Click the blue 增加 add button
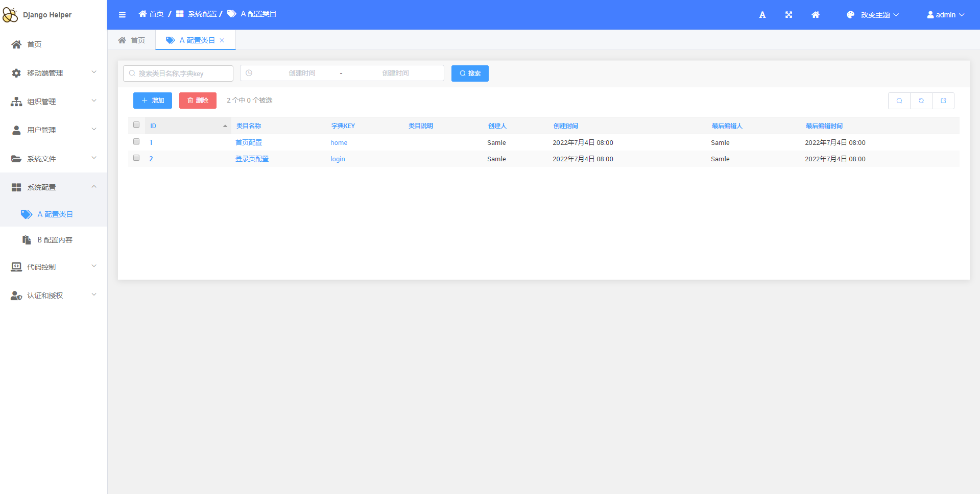The height and width of the screenshot is (494, 980). [x=153, y=101]
